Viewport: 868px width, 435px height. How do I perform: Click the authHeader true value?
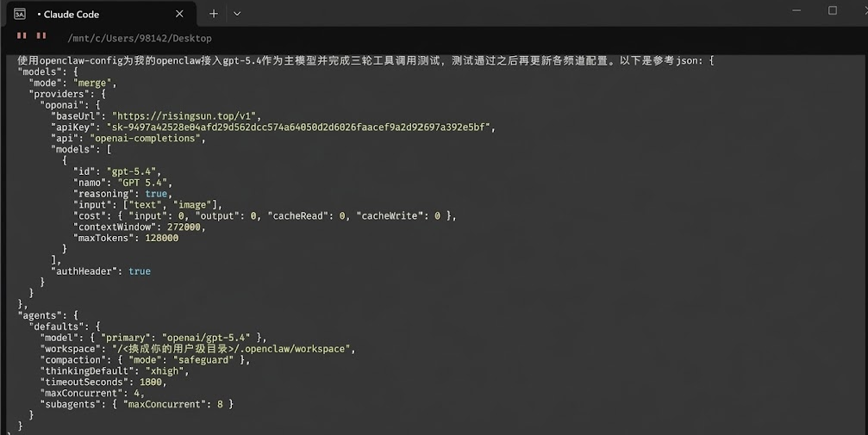(139, 271)
